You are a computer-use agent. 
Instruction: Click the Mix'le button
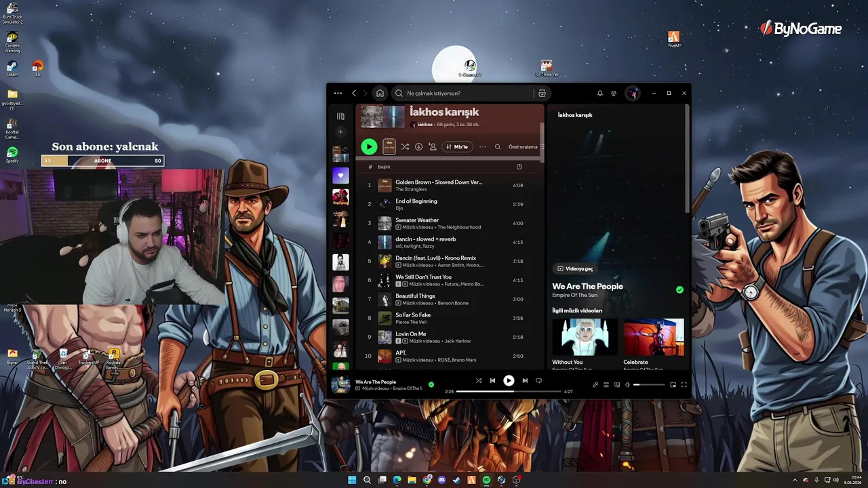[457, 146]
